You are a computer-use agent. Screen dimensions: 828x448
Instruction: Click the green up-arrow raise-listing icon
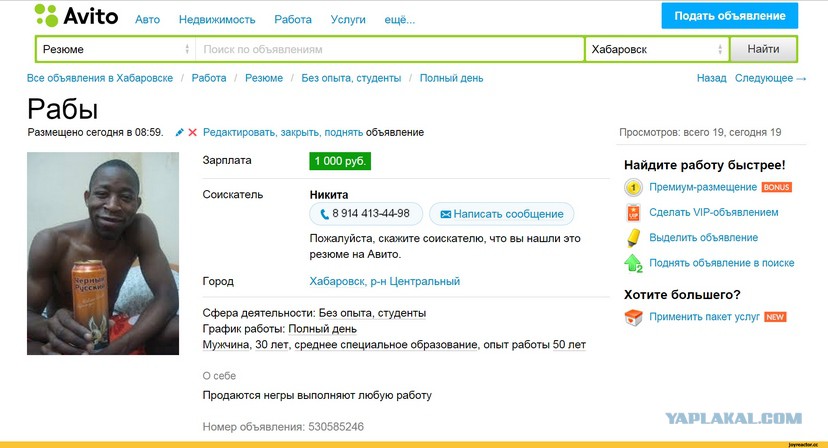[633, 263]
